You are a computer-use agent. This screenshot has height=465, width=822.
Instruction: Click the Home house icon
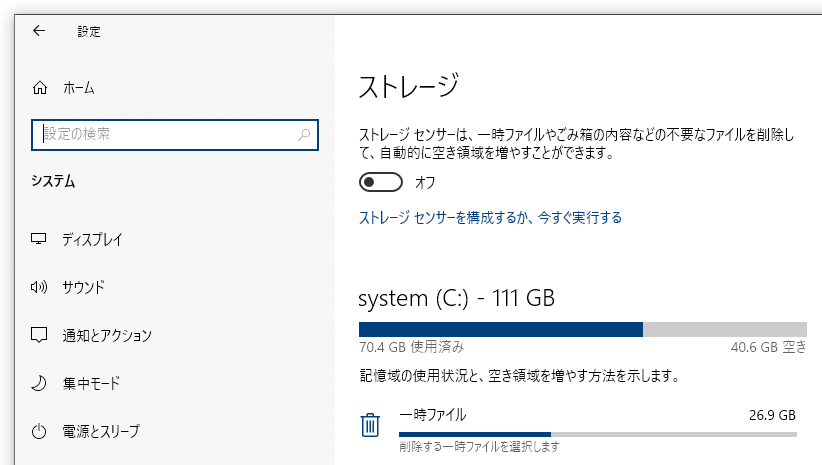click(x=40, y=88)
